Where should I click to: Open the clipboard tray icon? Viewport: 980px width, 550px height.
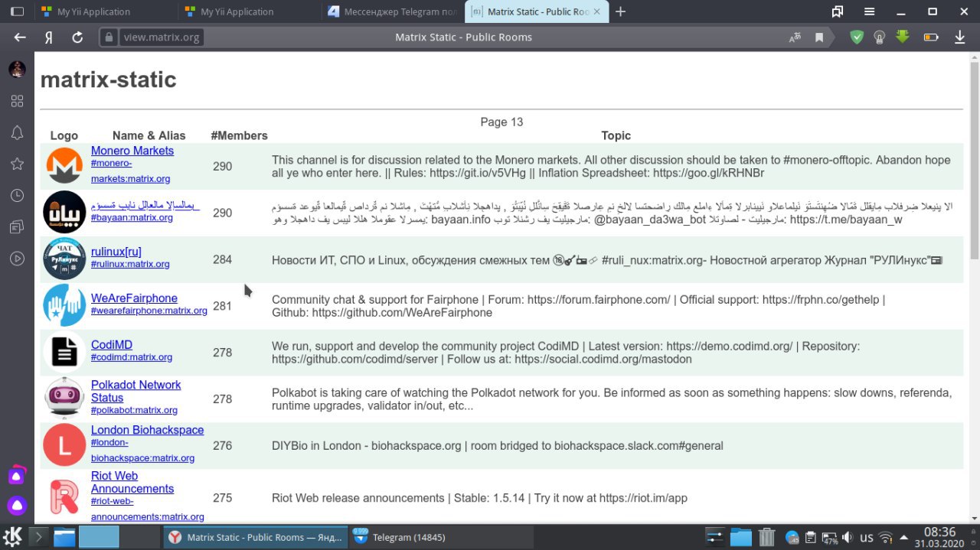click(x=811, y=537)
